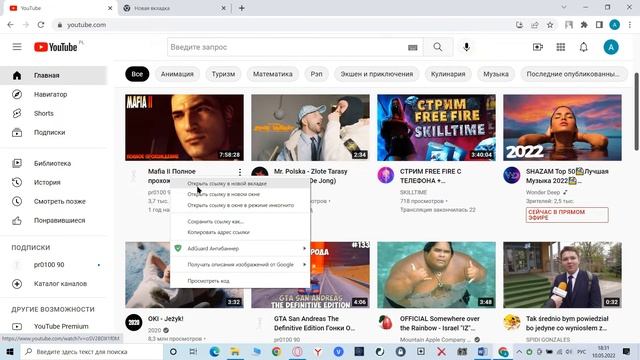Click the magnifier search button
Image resolution: width=640 pixels, height=360 pixels.
[x=438, y=47]
